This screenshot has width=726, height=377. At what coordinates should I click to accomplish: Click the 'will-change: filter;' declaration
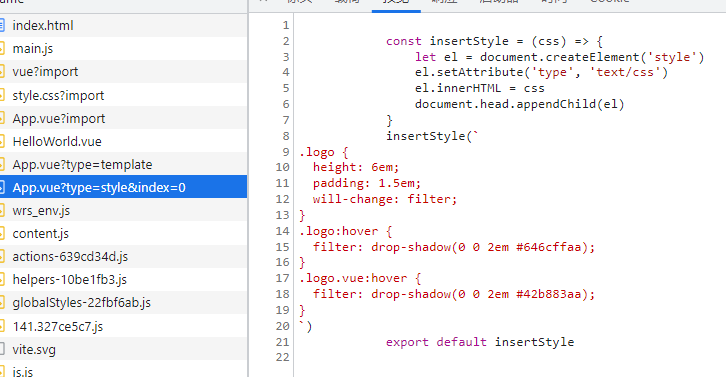(385, 199)
